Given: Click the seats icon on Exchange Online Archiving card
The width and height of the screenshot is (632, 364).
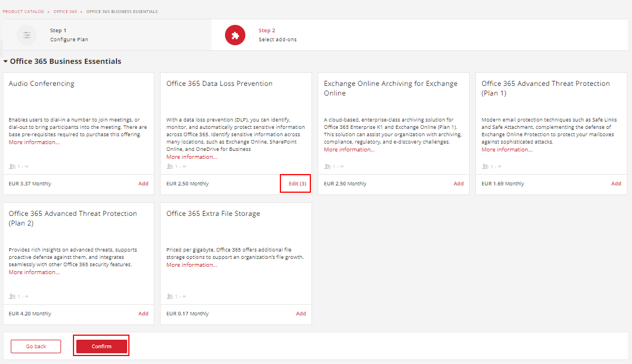Looking at the screenshot, I should (x=326, y=166).
